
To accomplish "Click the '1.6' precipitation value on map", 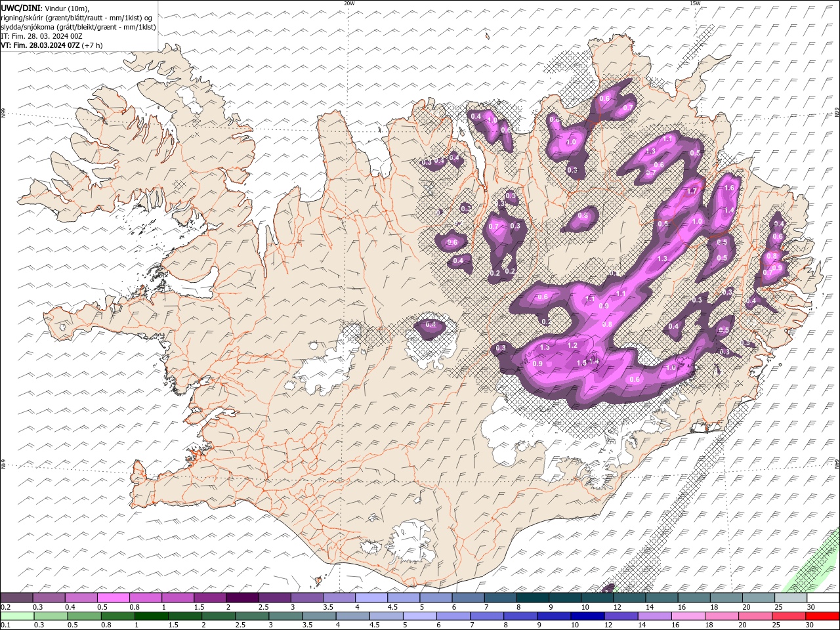I will [x=729, y=188].
